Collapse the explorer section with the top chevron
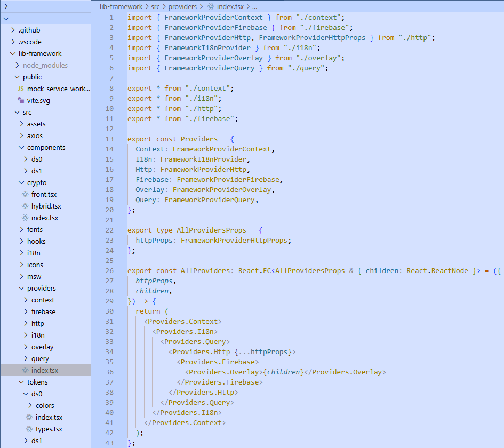504x448 pixels. pyautogui.click(x=5, y=18)
